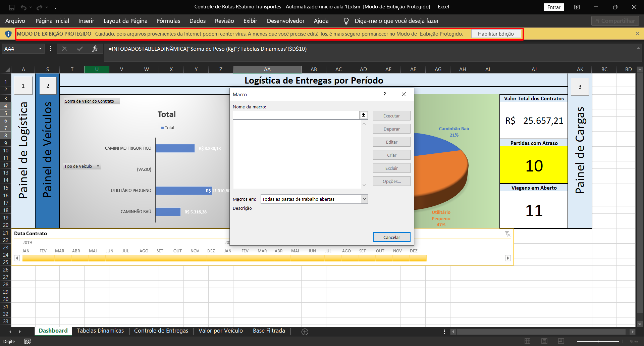
Task: Click the Redo arrow icon
Action: coord(40,7)
